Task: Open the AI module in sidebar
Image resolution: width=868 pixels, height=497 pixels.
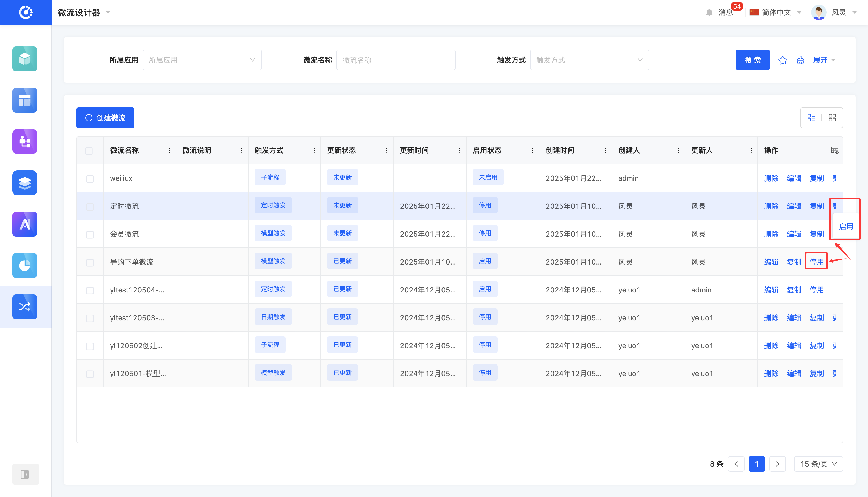Action: tap(25, 224)
